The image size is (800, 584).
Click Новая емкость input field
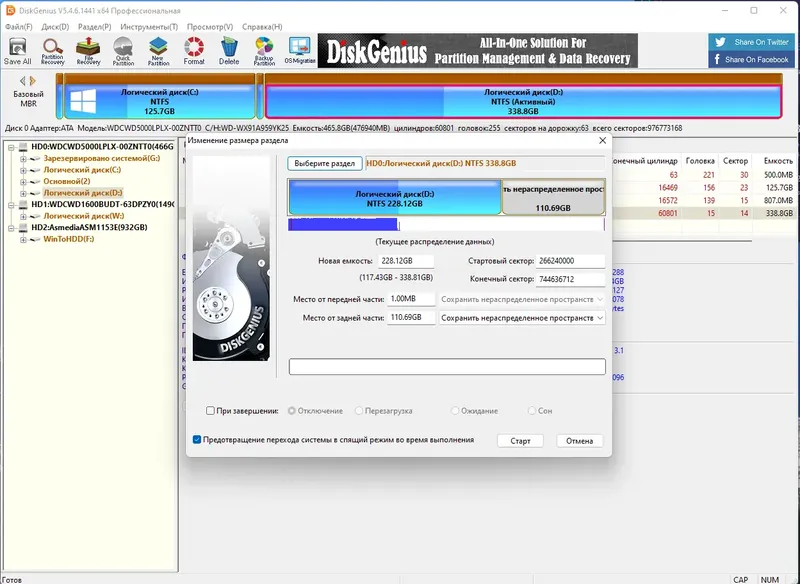[406, 261]
